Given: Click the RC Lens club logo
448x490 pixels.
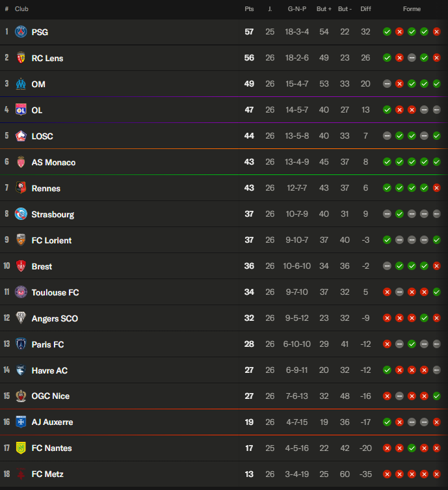Looking at the screenshot, I should (21, 58).
